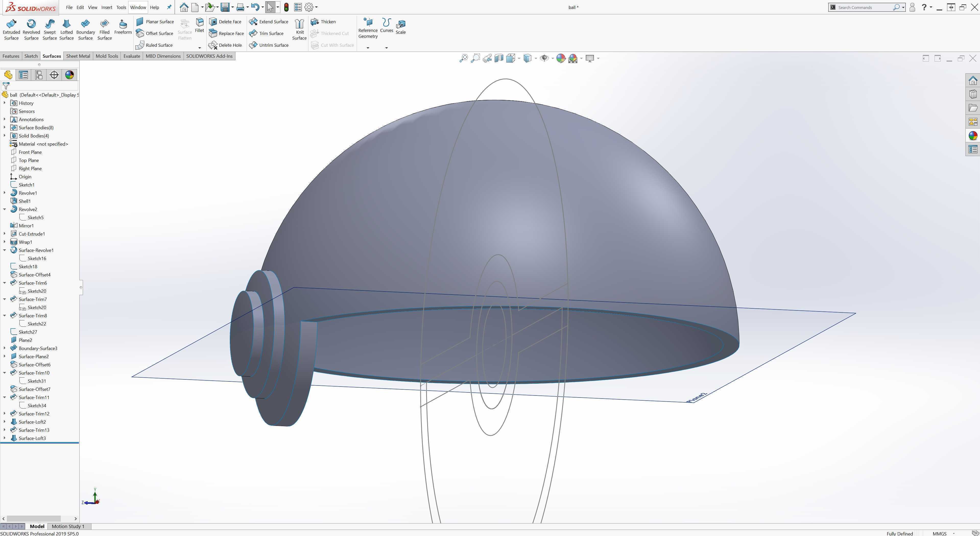Image resolution: width=980 pixels, height=536 pixels.
Task: Select the Extruded Surface tool
Action: [x=11, y=29]
